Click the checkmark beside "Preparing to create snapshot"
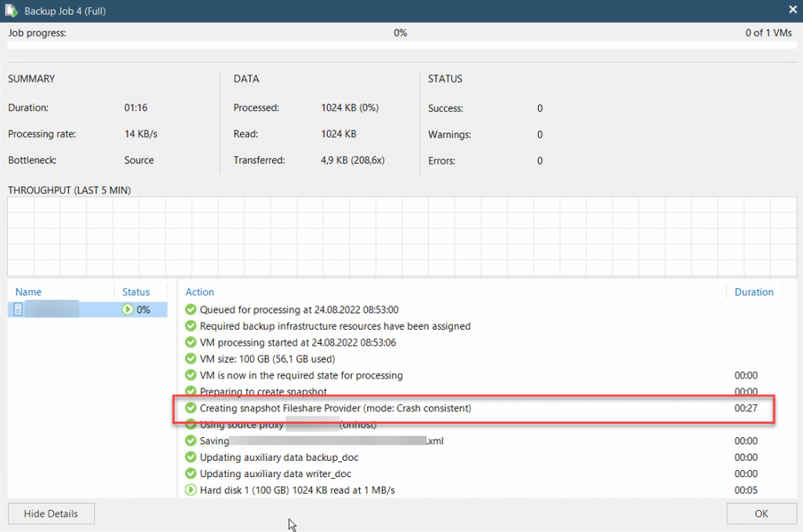 tap(189, 392)
